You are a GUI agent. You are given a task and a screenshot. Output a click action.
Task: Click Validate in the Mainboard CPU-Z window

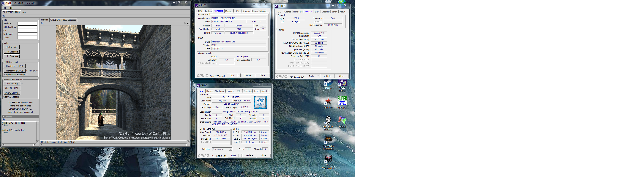coord(248,75)
